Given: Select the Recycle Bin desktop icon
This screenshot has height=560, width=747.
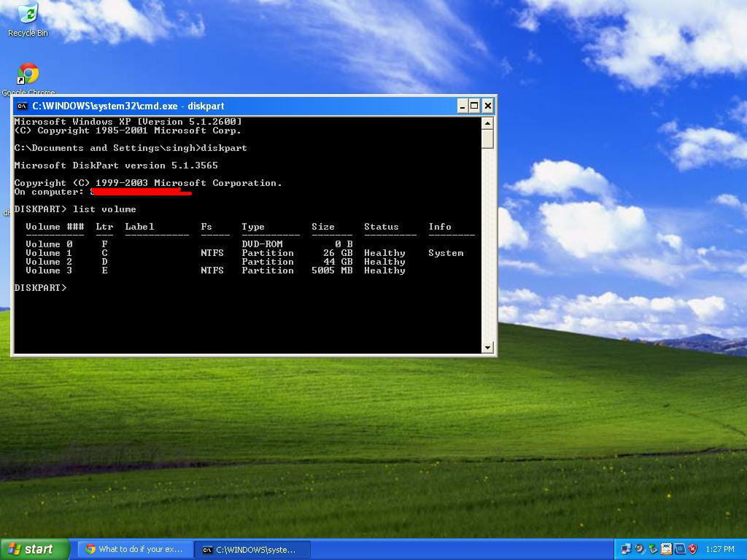Looking at the screenshot, I should click(x=28, y=20).
